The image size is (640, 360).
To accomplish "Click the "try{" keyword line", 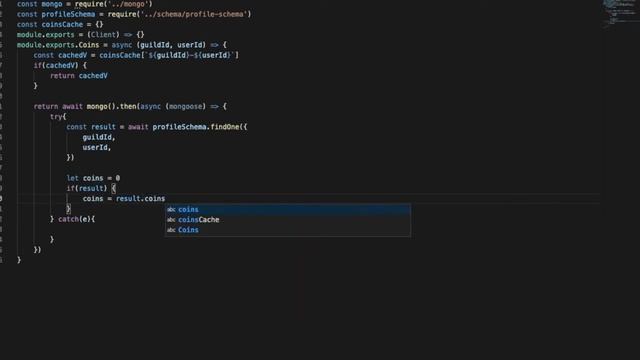I will [x=58, y=117].
